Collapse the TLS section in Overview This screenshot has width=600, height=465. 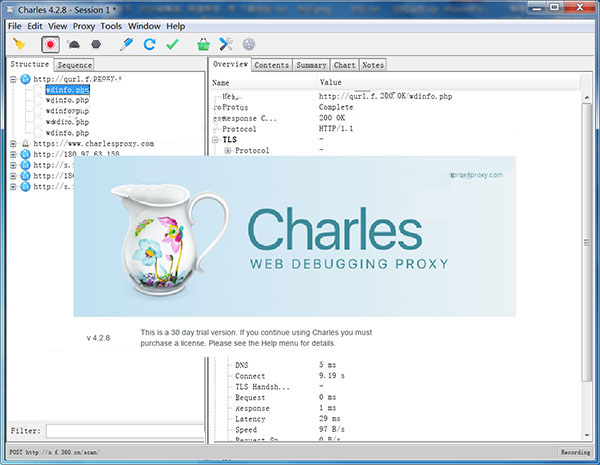click(215, 140)
